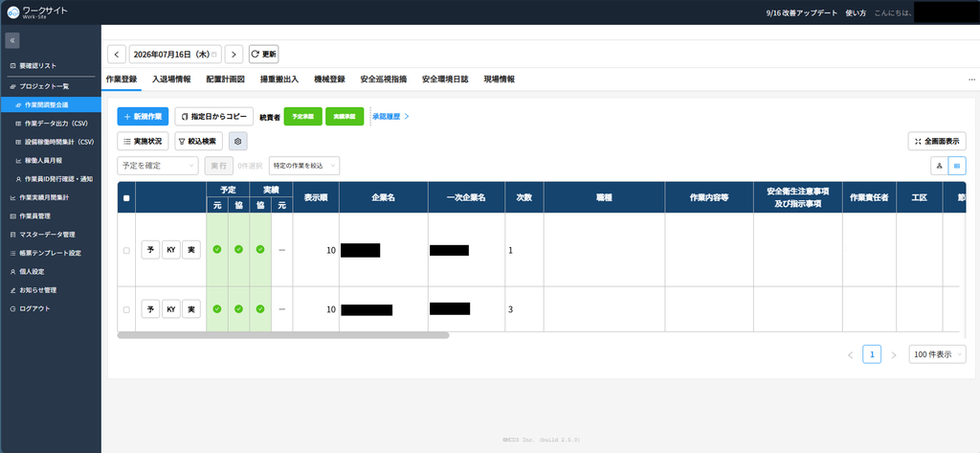Select page 1 in pagination
The width and height of the screenshot is (980, 453).
click(x=872, y=354)
